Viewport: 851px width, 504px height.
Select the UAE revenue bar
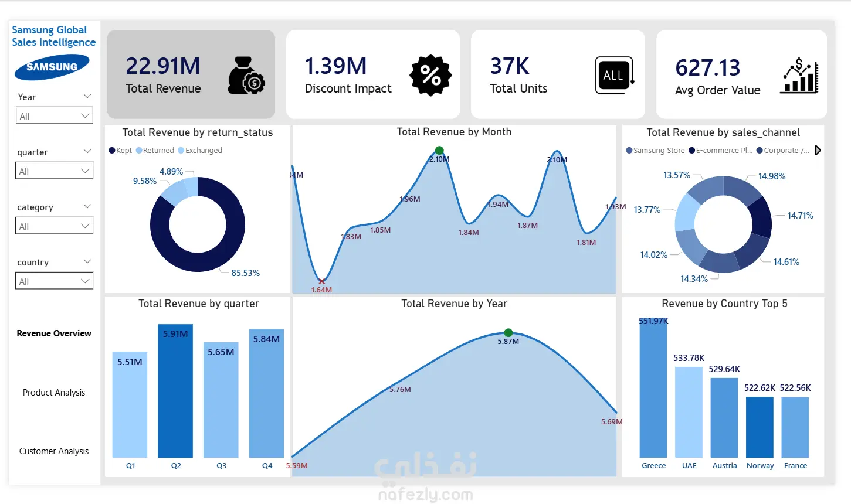click(689, 412)
